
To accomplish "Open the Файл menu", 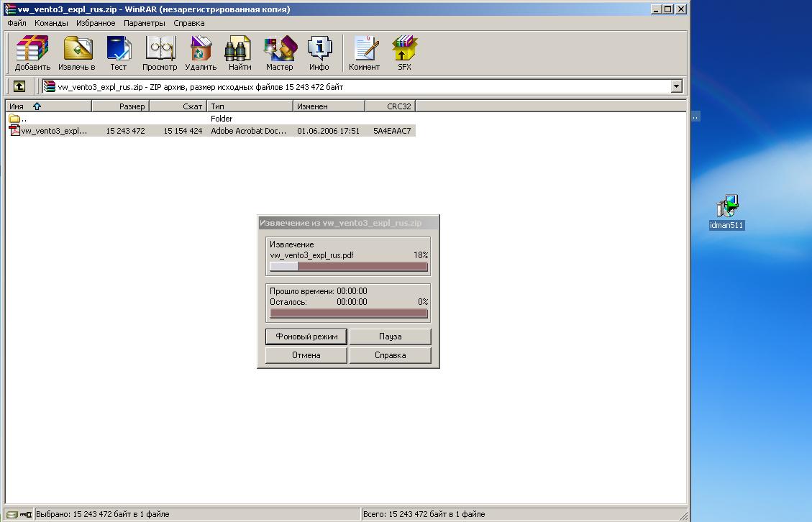I will click(17, 23).
